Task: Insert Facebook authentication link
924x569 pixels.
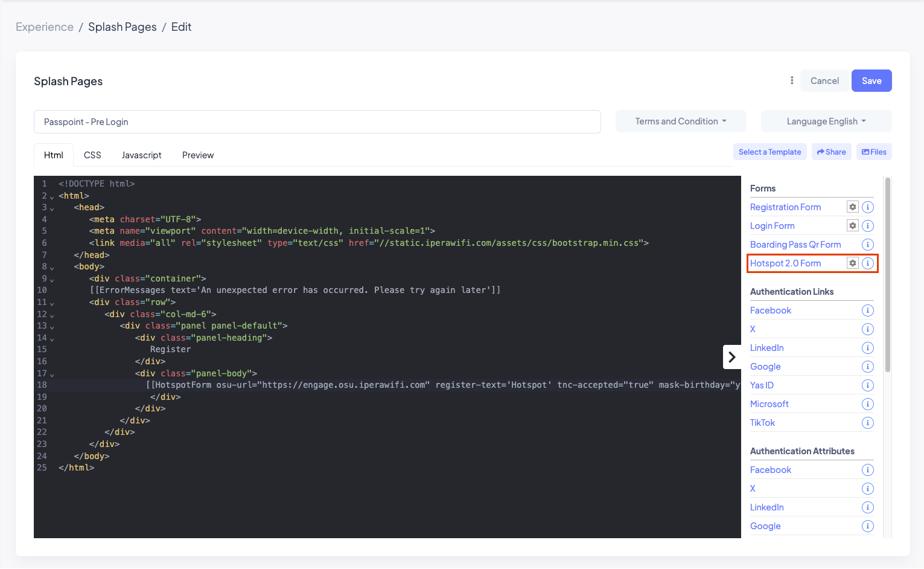Action: coord(771,310)
